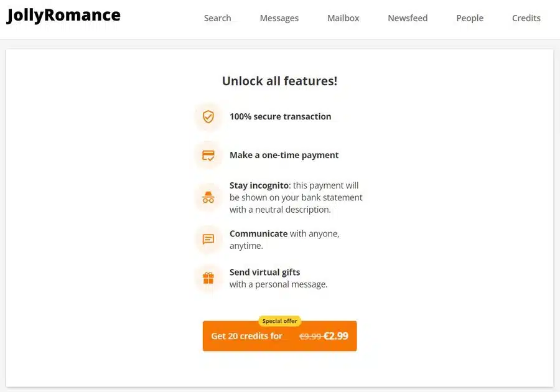Switch to the Newsfeed section

tap(408, 18)
